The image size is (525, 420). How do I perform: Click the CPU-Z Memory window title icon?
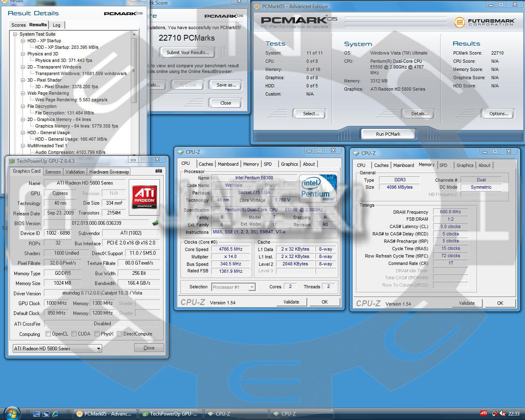[x=356, y=153]
